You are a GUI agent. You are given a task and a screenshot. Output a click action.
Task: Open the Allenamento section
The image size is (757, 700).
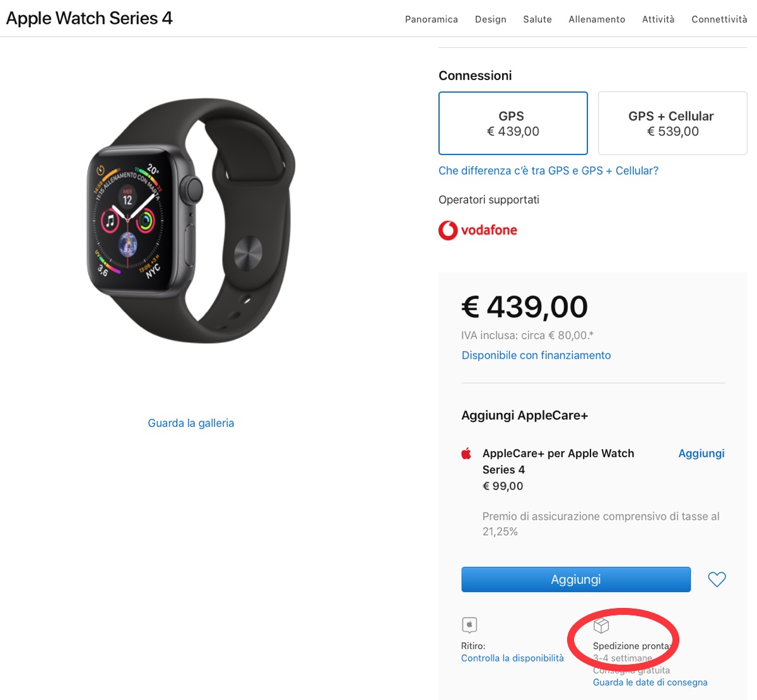click(597, 20)
